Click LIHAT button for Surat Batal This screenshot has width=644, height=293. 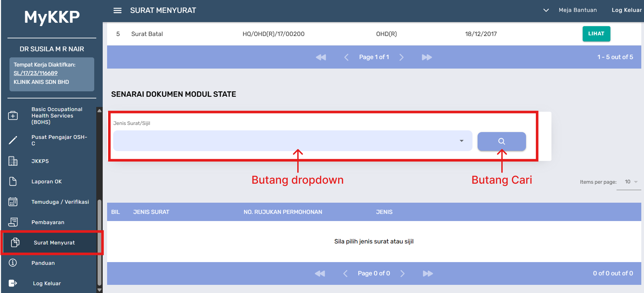coord(596,34)
